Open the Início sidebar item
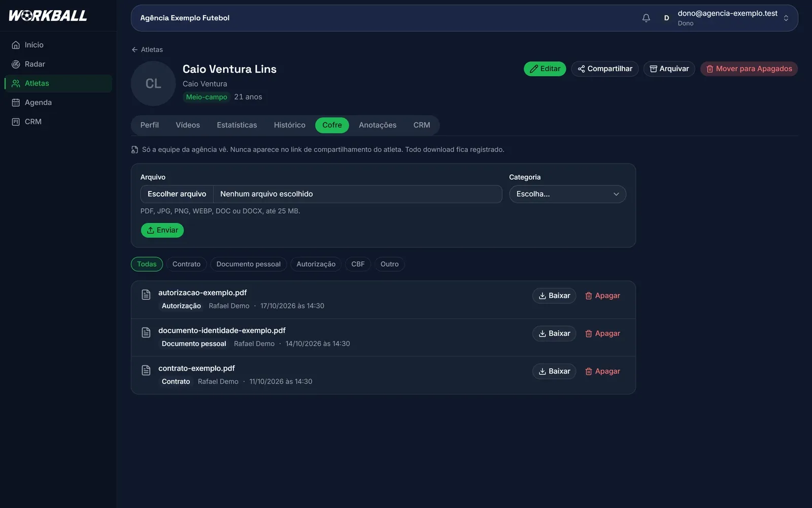The image size is (812, 508). click(x=58, y=45)
